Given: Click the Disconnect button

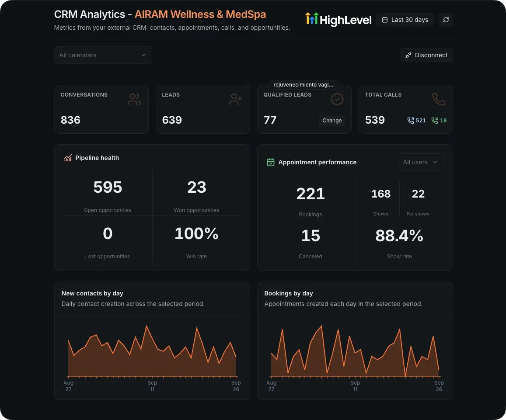Looking at the screenshot, I should click(x=426, y=55).
